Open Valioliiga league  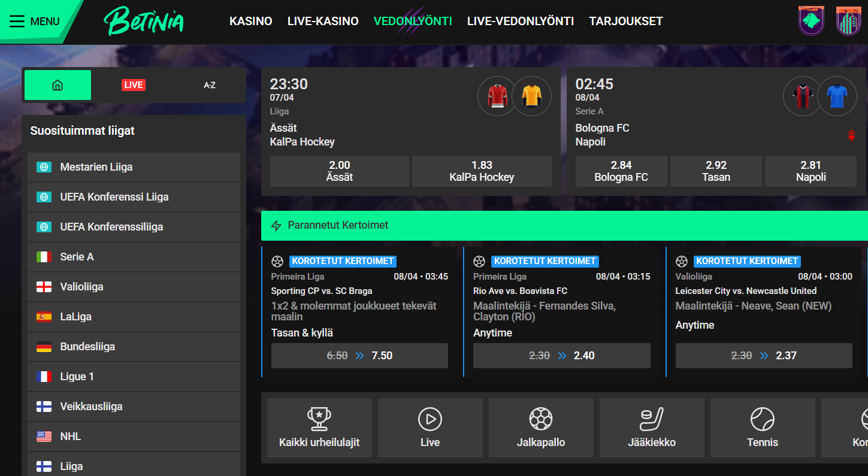coord(134,287)
